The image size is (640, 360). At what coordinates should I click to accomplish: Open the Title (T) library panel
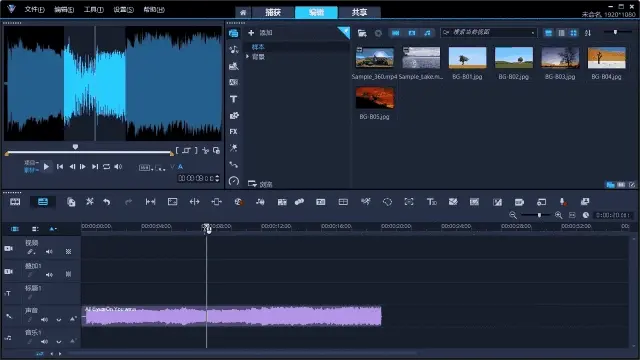point(233,99)
